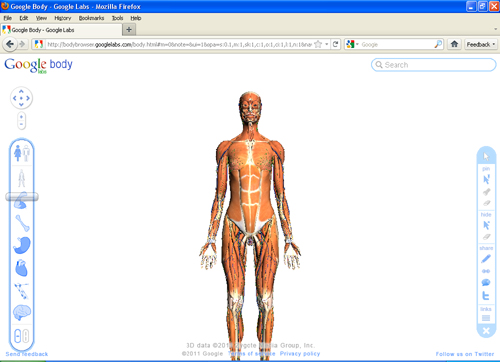
Task: Zoom out with the minus button
Action: [21, 124]
